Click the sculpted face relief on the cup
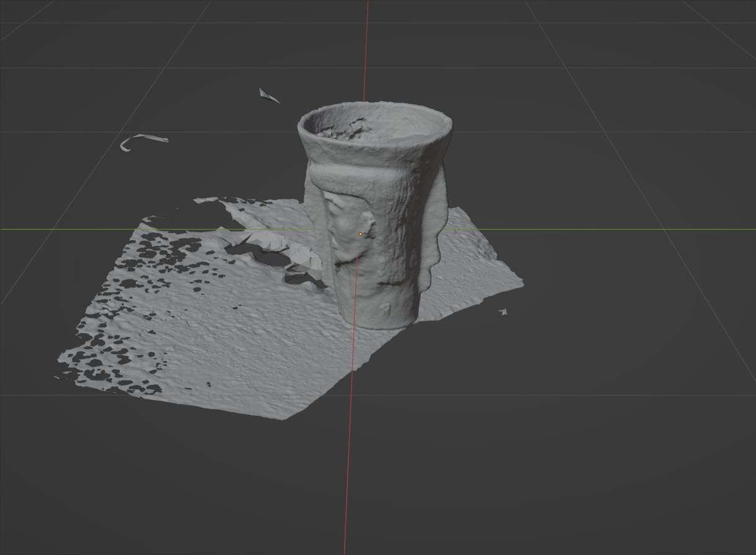This screenshot has width=756, height=555. pos(348,228)
